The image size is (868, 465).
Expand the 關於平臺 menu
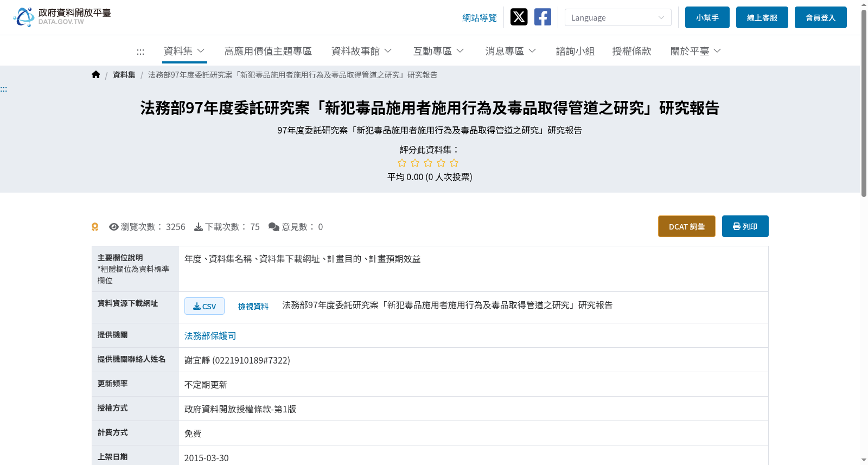click(x=695, y=51)
